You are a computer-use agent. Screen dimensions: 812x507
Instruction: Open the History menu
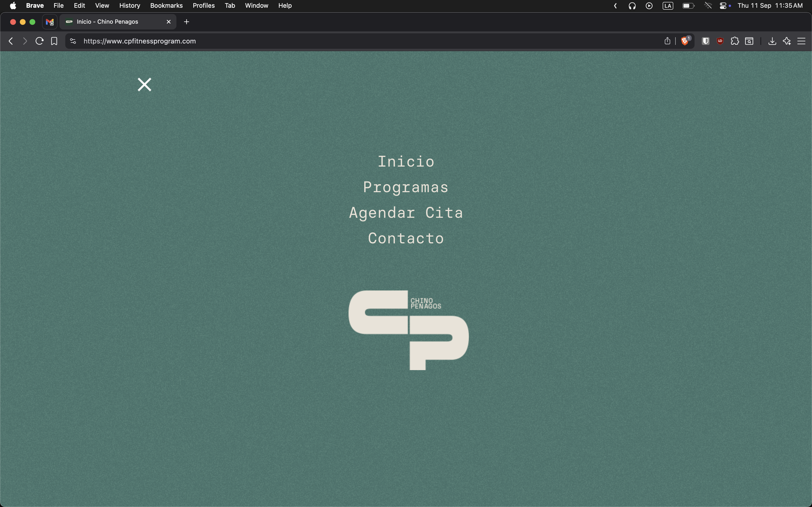(x=130, y=5)
